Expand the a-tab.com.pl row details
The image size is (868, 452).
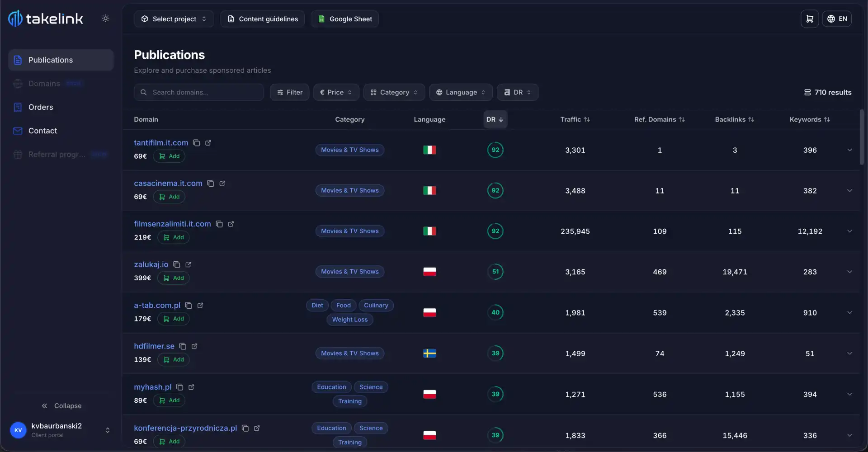pyautogui.click(x=849, y=313)
